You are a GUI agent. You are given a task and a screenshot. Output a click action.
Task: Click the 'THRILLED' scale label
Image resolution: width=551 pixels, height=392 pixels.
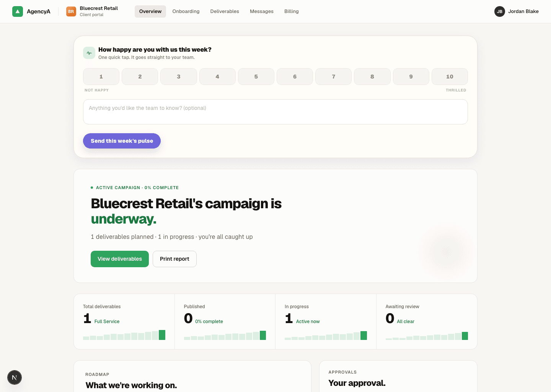(456, 90)
